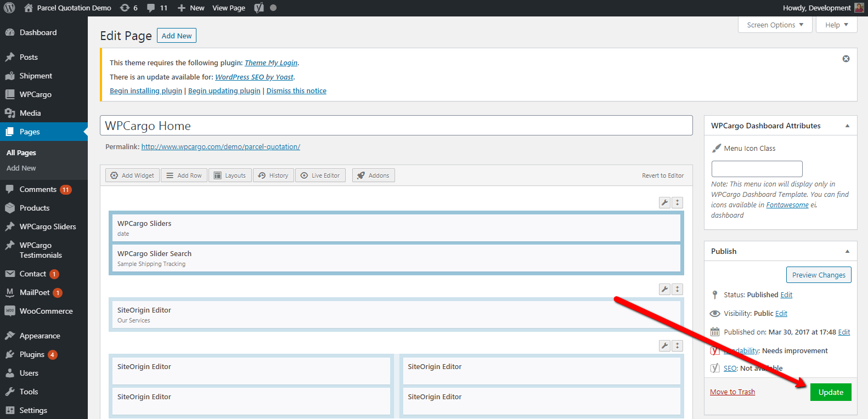Open WPCargo Testimonials menu
Viewport: 868px width, 419px height.
[x=44, y=250]
